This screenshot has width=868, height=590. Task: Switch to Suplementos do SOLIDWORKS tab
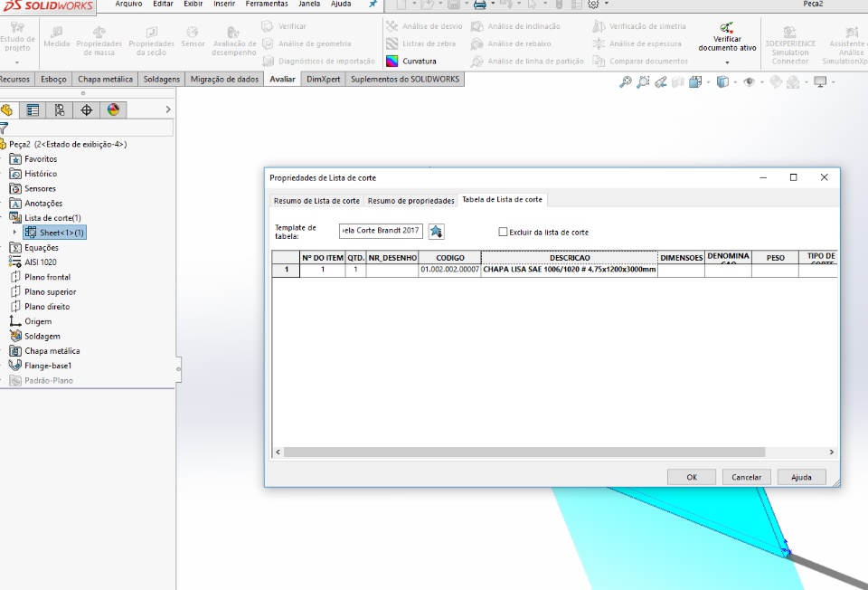point(405,80)
